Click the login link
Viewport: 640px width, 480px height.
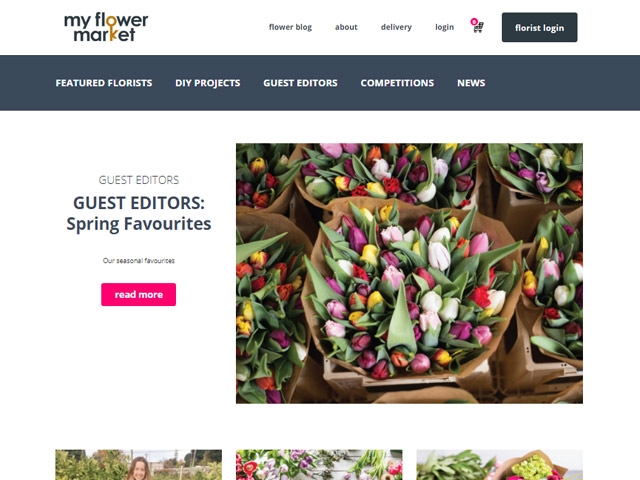[444, 27]
